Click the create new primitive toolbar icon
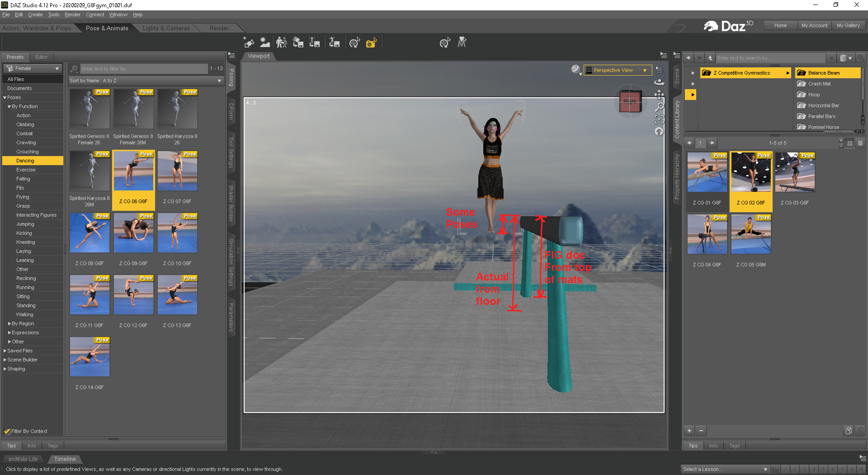This screenshot has height=475, width=868. [249, 43]
